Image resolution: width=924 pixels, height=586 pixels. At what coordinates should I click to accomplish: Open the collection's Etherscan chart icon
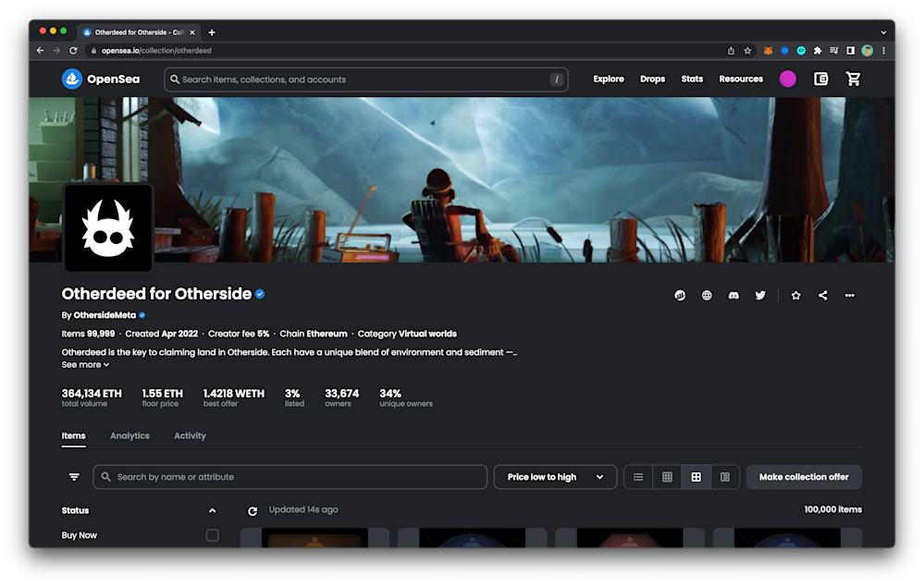click(x=680, y=296)
